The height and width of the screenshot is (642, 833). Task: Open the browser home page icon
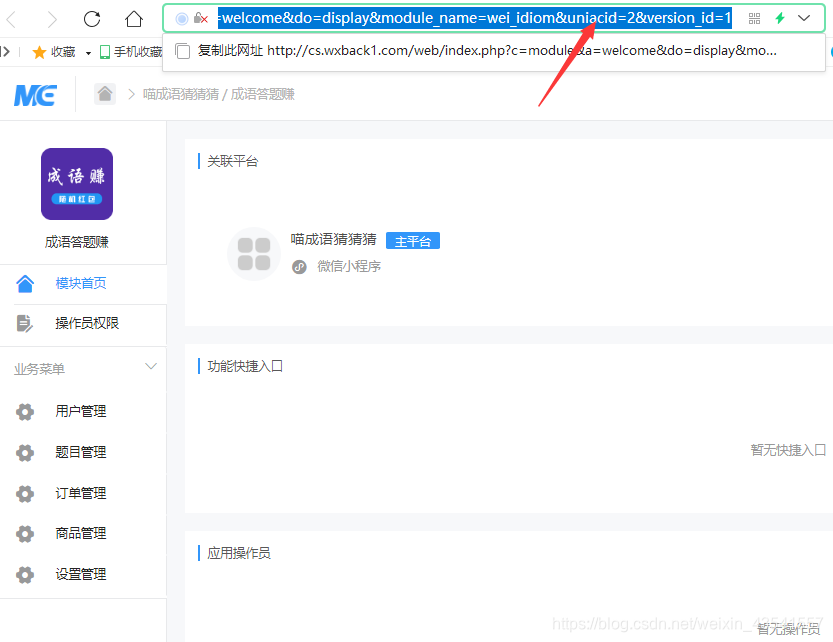[134, 17]
